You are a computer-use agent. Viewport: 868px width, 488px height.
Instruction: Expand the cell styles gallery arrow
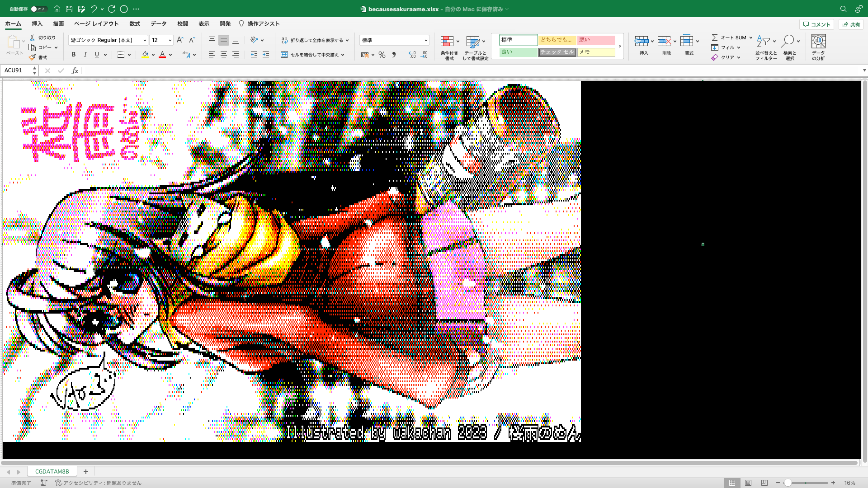click(x=620, y=46)
